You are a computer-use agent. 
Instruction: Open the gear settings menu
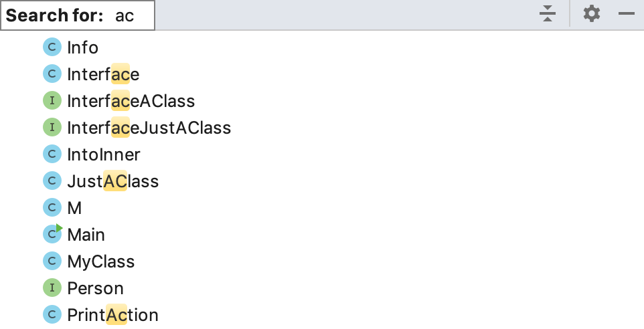591,14
